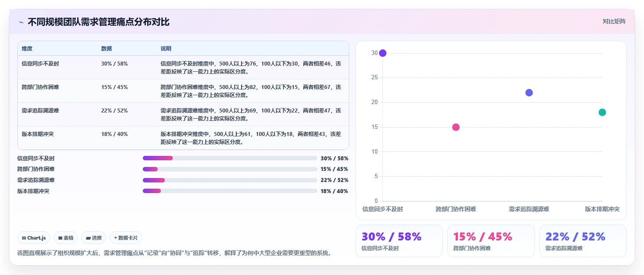
Task: Click table value 30% / 58%
Action: 114,64
